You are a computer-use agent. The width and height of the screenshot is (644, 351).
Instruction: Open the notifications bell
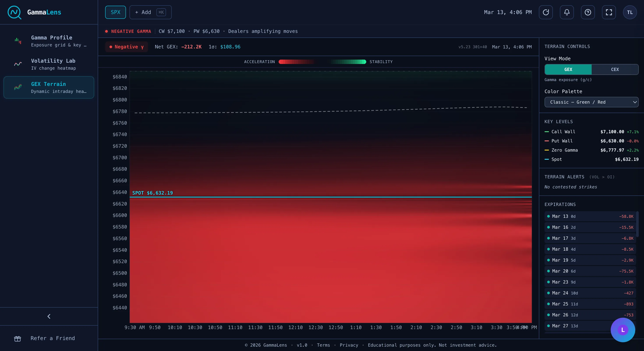[x=567, y=12]
